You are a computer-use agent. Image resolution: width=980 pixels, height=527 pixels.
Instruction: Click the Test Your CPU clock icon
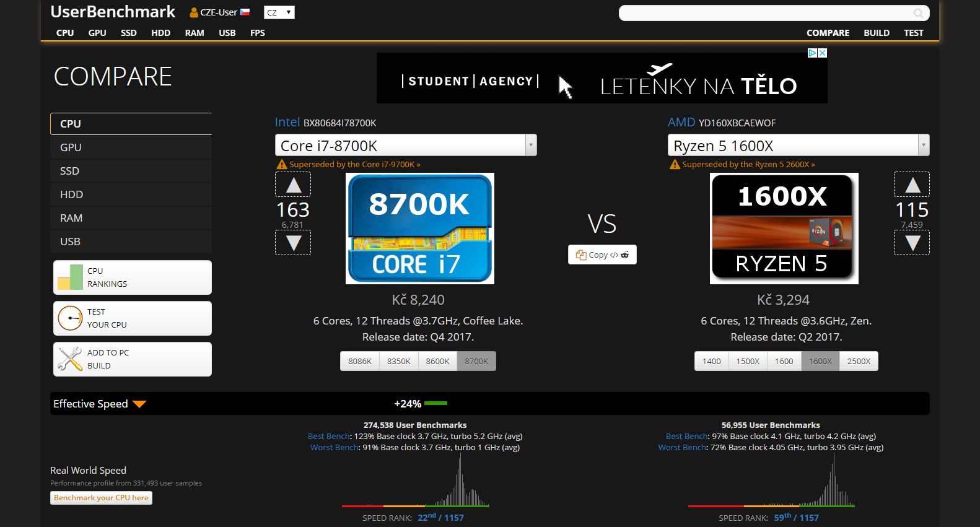(x=70, y=318)
